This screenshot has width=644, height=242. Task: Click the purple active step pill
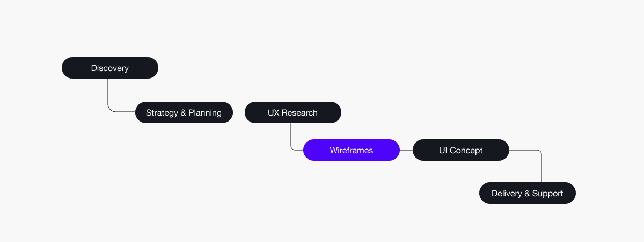[352, 150]
